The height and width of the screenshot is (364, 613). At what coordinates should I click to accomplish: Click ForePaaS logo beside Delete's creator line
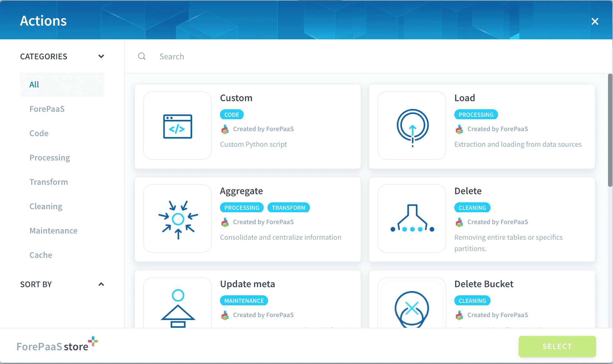point(459,222)
